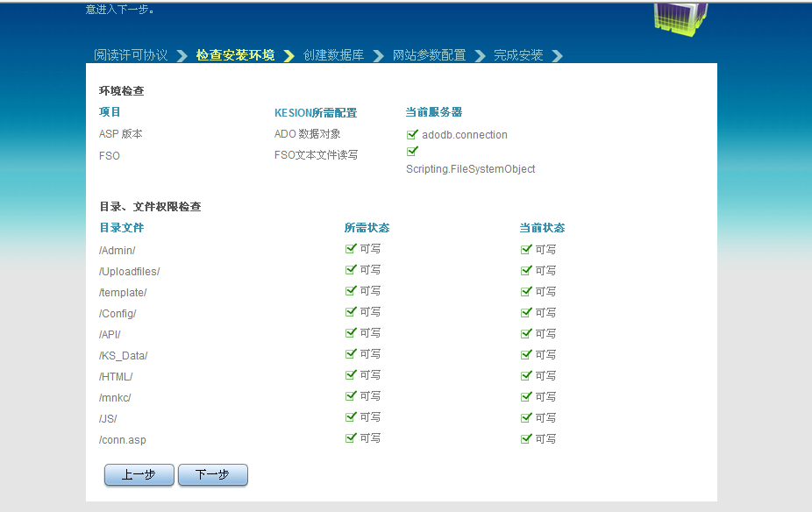Click the checkmark icon for /KS_Data/ current status
This screenshot has width=812, height=512.
point(526,354)
